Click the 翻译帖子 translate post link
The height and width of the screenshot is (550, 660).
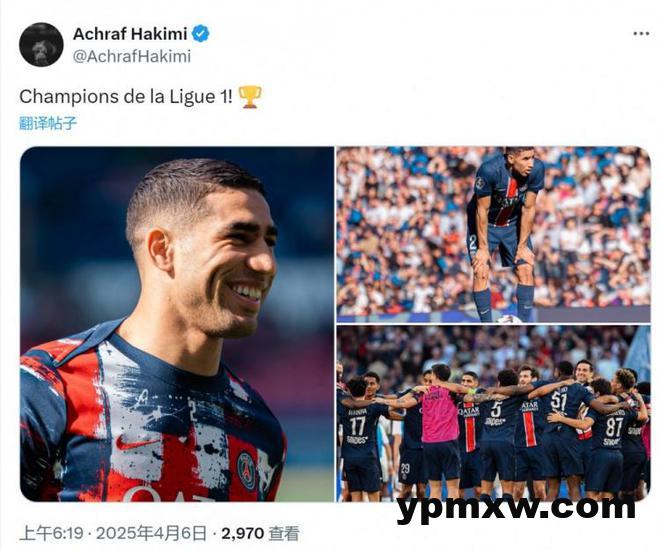click(x=48, y=123)
